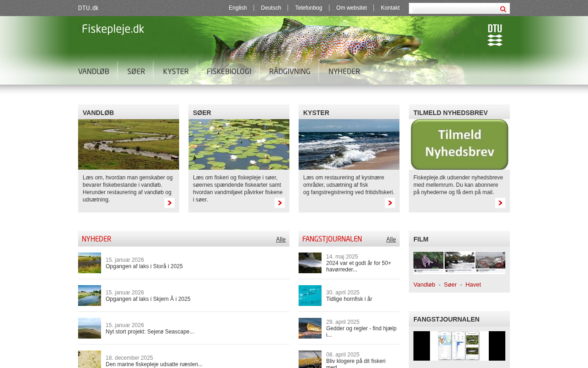The width and height of the screenshot is (588, 368).
Task: Open the Nyheder navigation menu
Action: click(344, 72)
